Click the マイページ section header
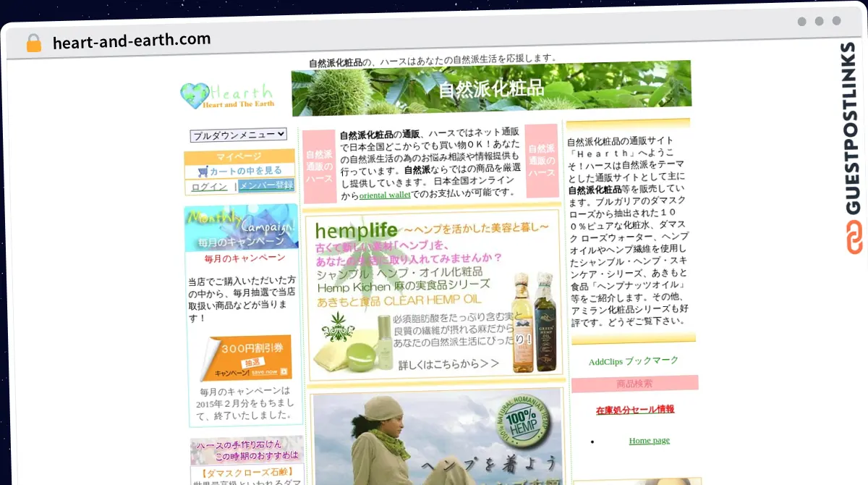Screen dimensions: 868x485 (x=239, y=156)
